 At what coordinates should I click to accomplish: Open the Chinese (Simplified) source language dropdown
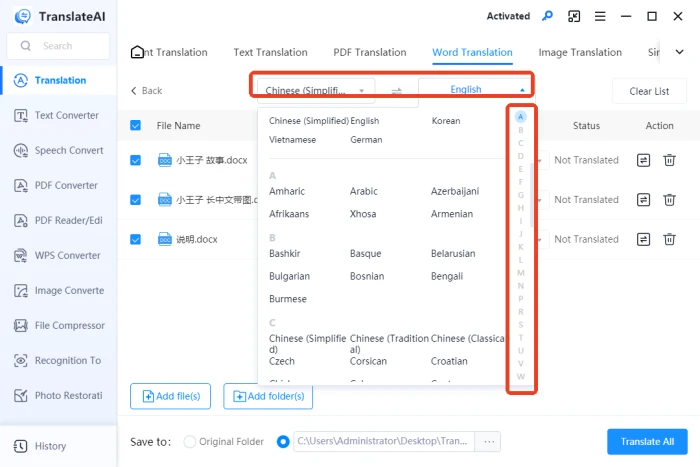[316, 91]
